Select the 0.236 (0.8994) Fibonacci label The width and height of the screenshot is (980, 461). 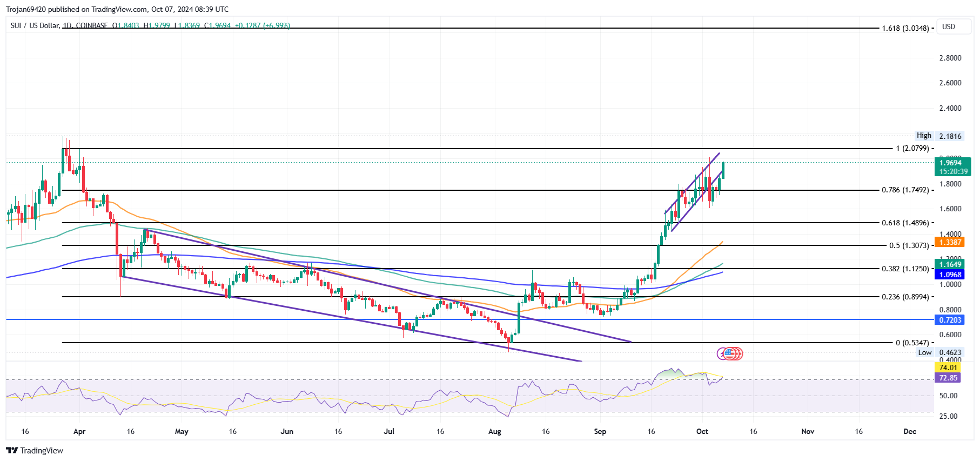[905, 297]
